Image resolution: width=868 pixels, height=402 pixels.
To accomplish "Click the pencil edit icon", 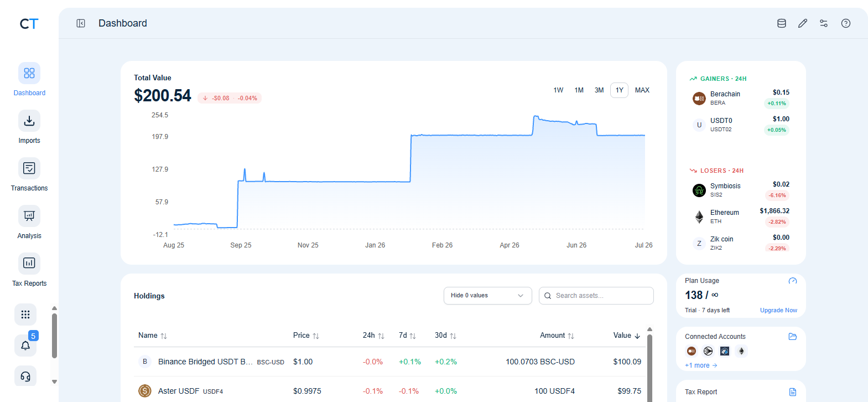I will [x=803, y=23].
